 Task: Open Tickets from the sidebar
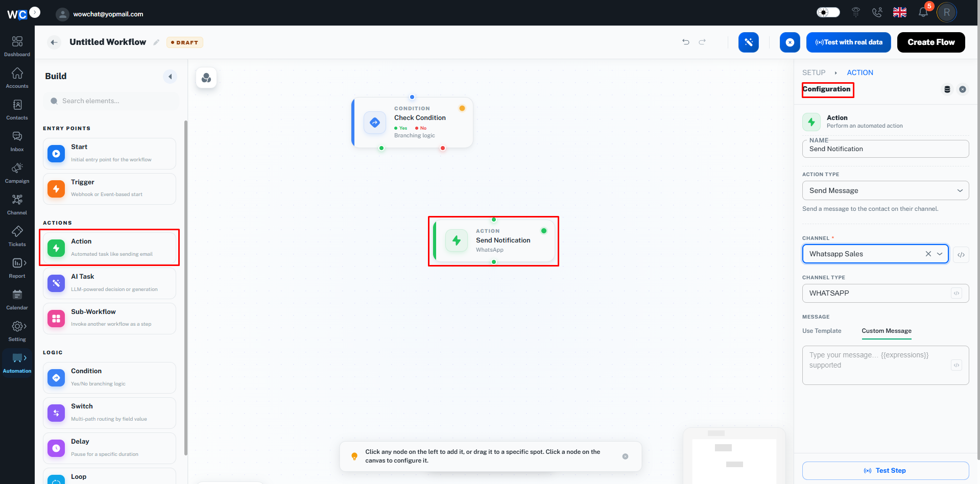pos(17,236)
